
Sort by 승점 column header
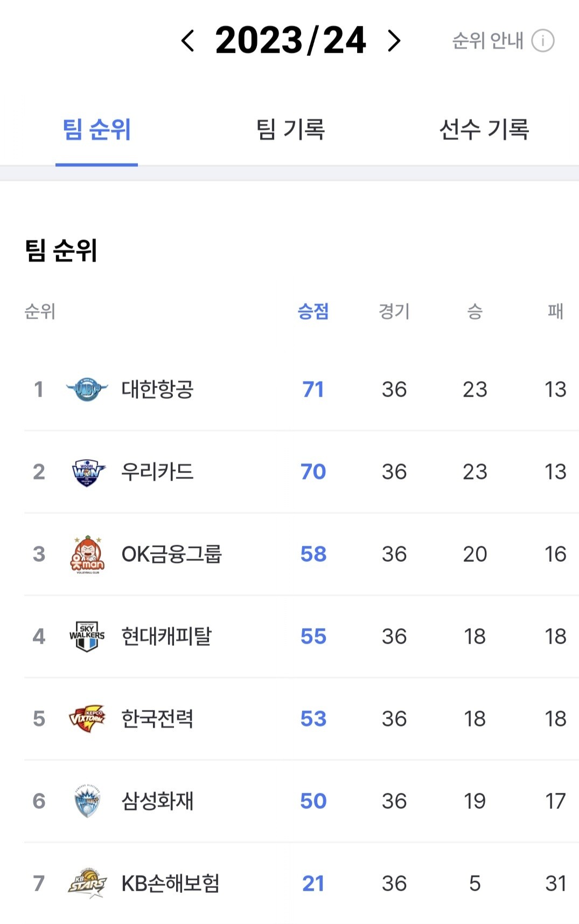click(313, 312)
